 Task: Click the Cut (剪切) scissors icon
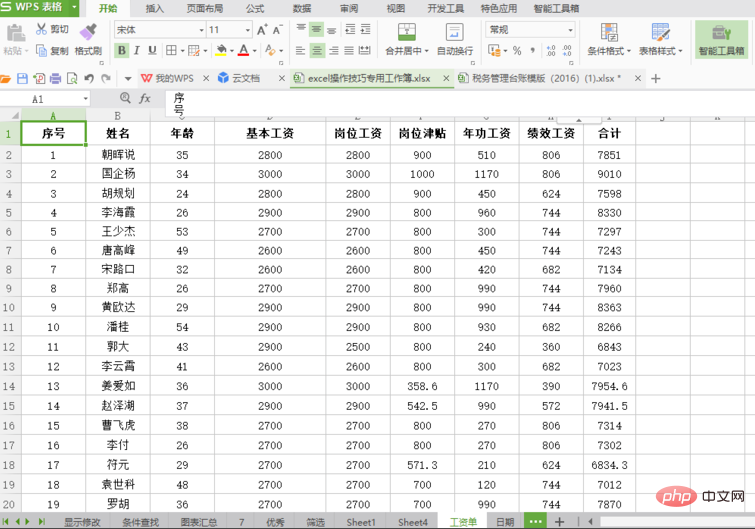coord(41,29)
